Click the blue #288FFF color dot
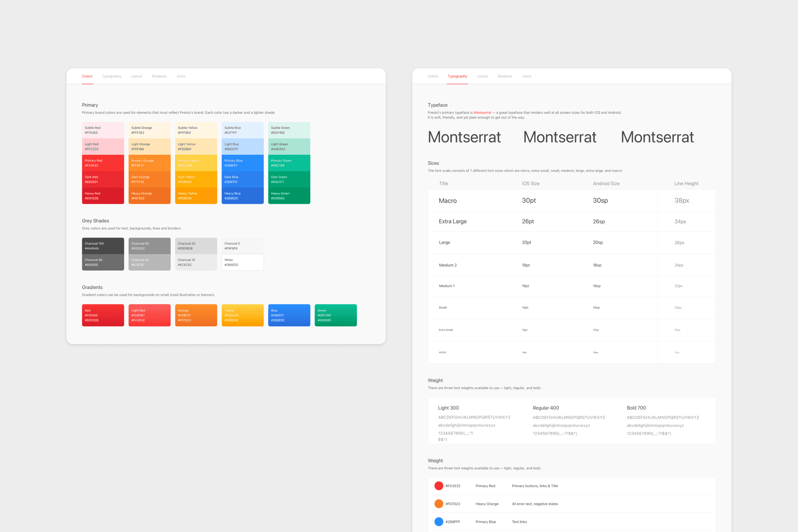The height and width of the screenshot is (532, 798). tap(439, 521)
